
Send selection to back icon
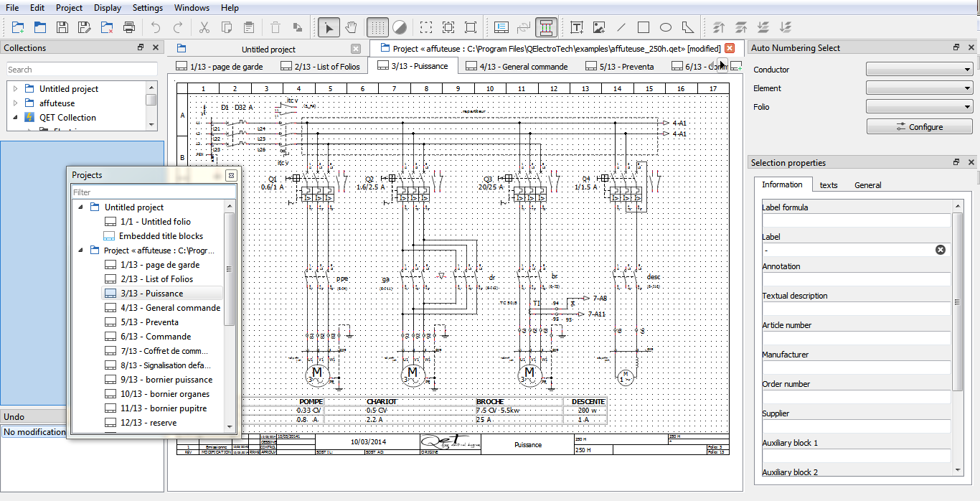(786, 28)
